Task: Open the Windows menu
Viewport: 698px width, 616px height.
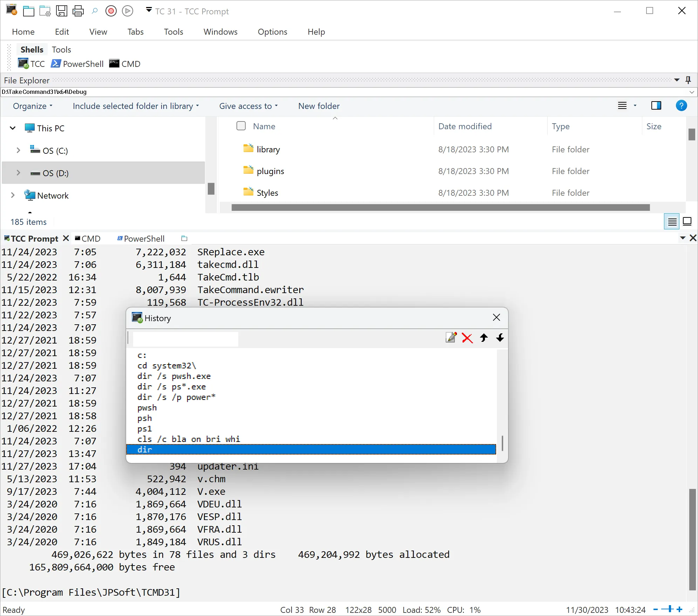Action: (220, 32)
